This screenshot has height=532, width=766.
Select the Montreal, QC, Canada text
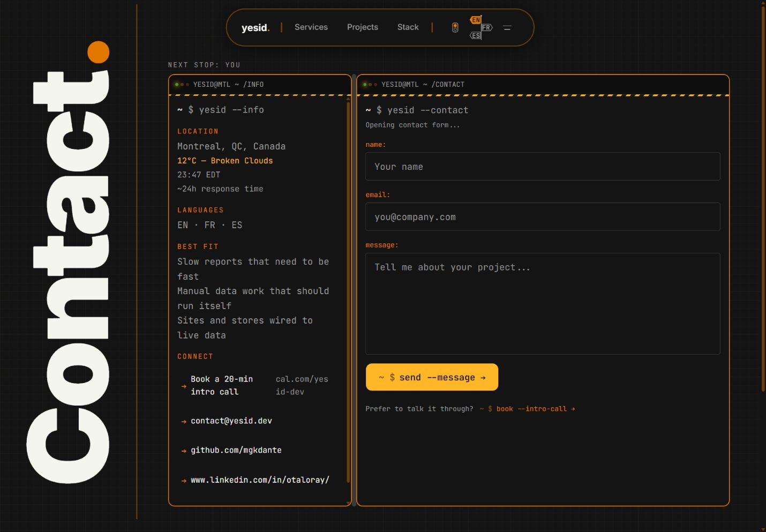point(231,146)
